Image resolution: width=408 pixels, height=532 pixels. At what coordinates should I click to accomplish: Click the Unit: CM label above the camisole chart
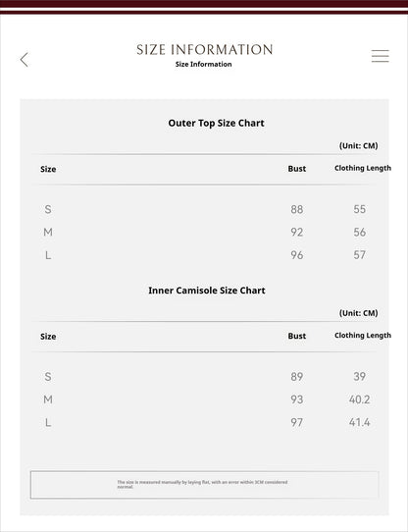coord(359,313)
